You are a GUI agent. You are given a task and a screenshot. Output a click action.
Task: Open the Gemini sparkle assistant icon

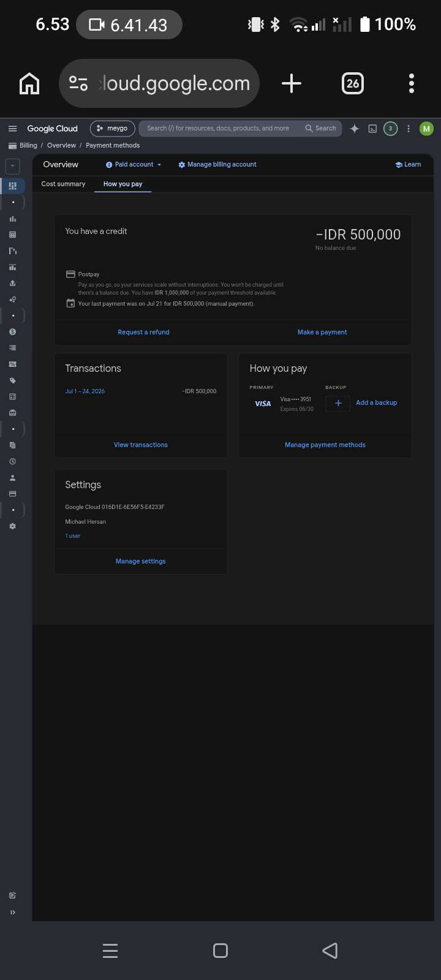pos(354,129)
